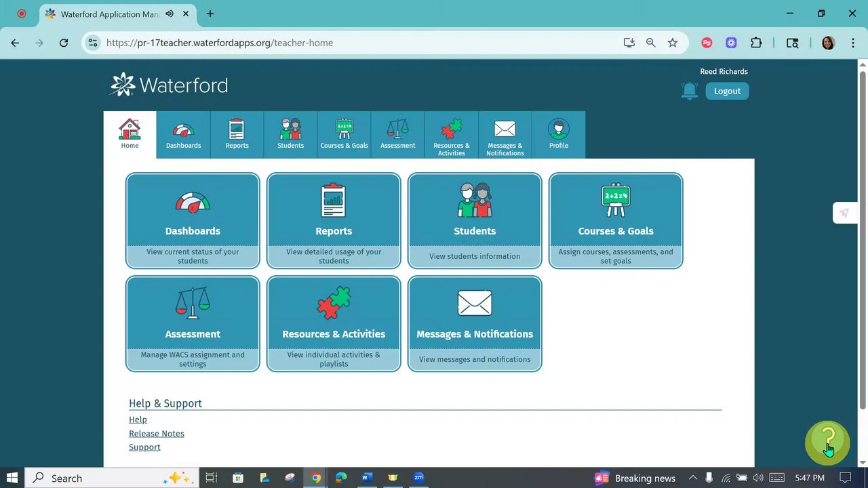Viewport: 868px width, 488px height.
Task: Click the purple extension icon in Chrome toolbar
Action: point(731,43)
